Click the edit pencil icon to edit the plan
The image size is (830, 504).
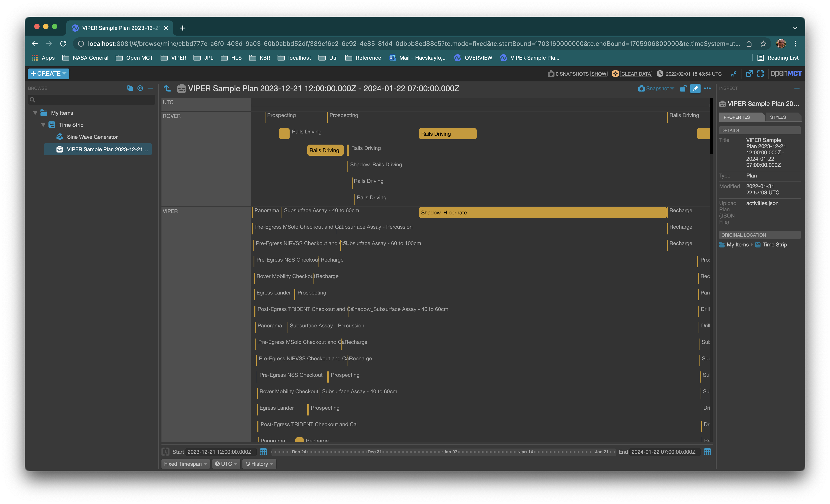[x=695, y=88]
